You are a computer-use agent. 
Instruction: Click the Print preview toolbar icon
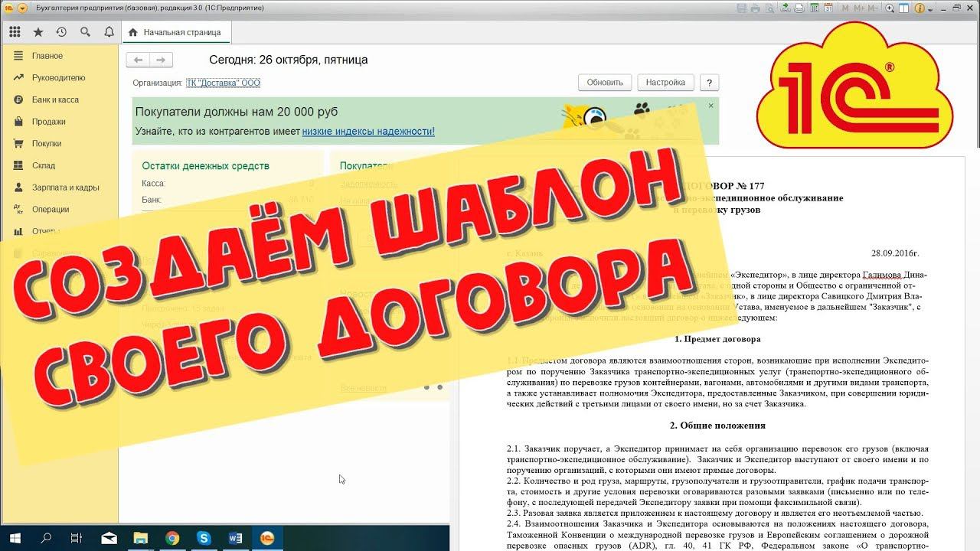(x=769, y=8)
